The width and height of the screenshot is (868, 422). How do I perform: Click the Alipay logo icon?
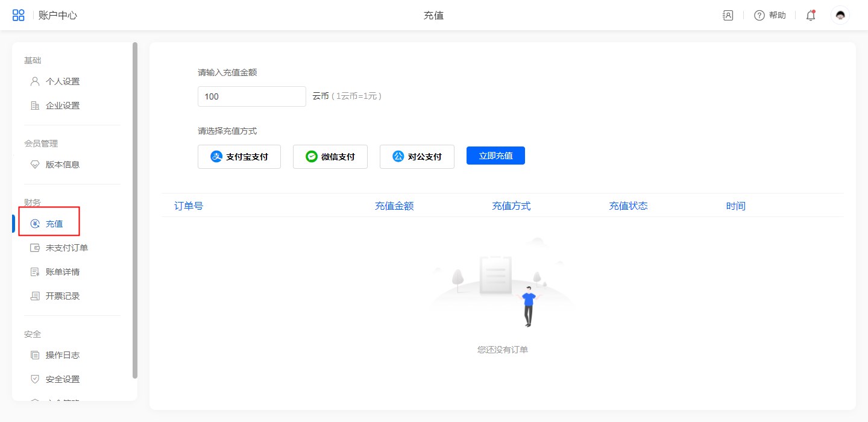point(216,157)
